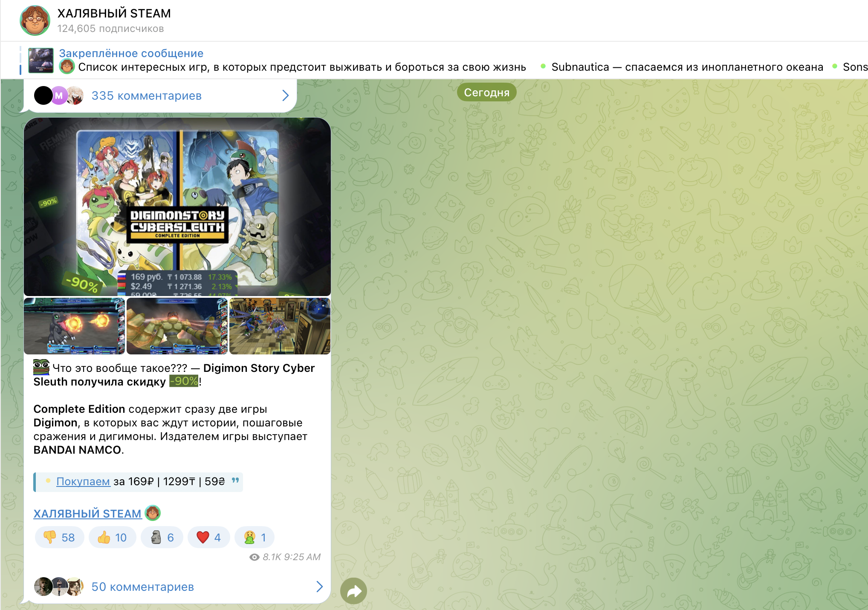Viewport: 868px width, 610px height.
Task: Open the golem battle screenshot thumbnail
Action: click(x=177, y=326)
